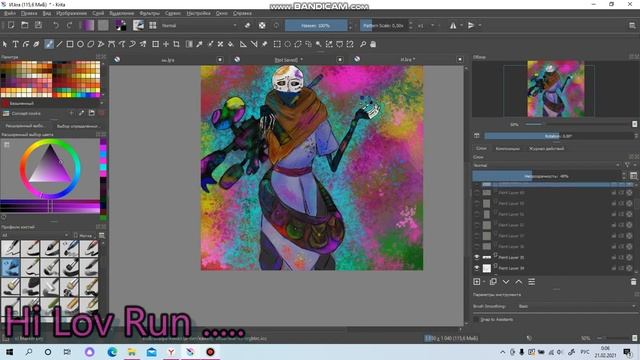The image size is (640, 360).
Task: Select the Crop tool
Action: coord(176,44)
